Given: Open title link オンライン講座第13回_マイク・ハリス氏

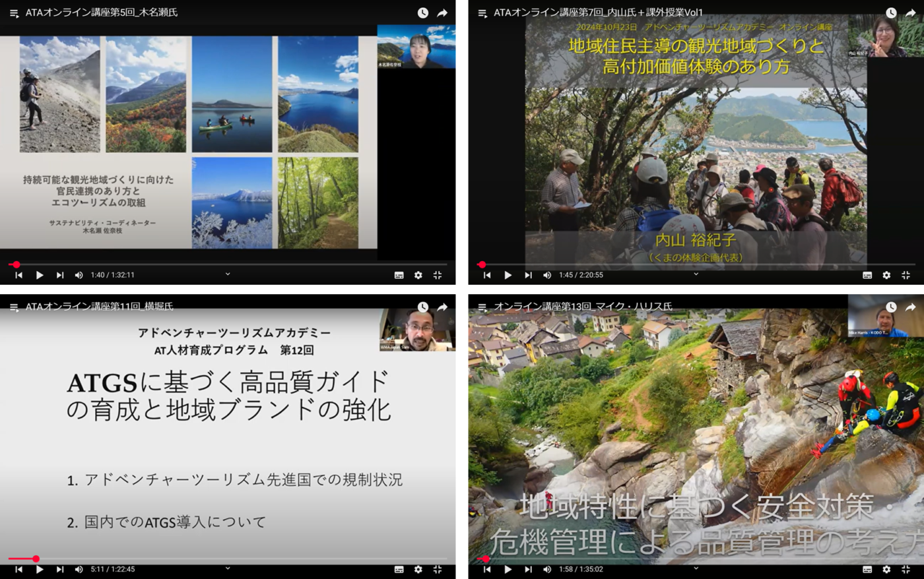Looking at the screenshot, I should [583, 307].
